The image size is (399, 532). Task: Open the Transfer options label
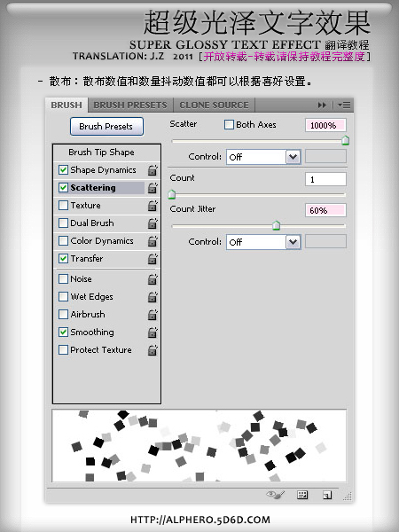[x=87, y=259]
